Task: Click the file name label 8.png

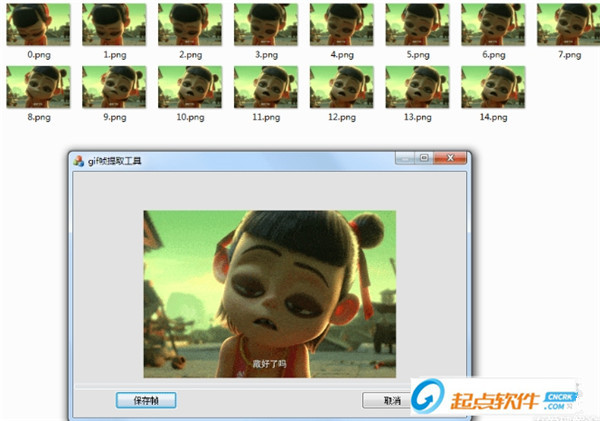Action: coord(39,117)
